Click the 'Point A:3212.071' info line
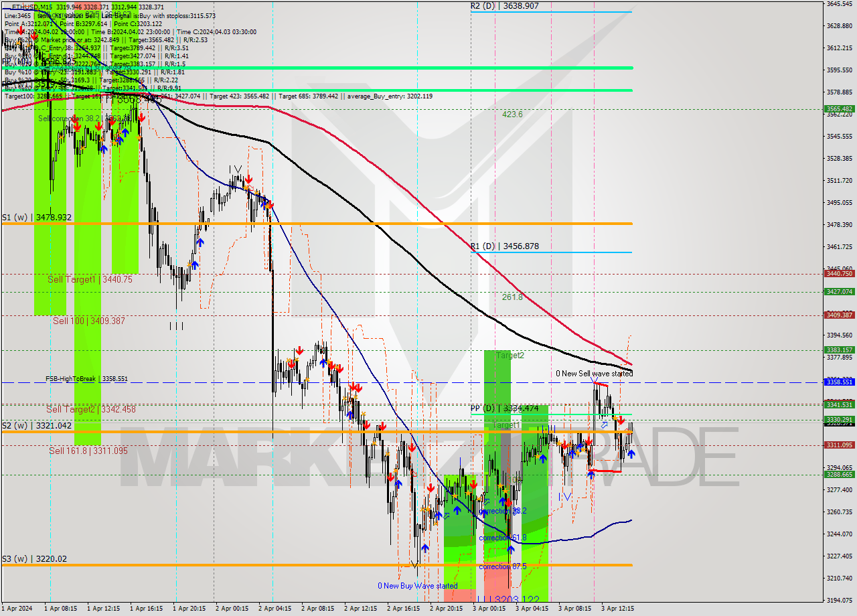Viewport: 857px width, 616px height. (x=28, y=23)
